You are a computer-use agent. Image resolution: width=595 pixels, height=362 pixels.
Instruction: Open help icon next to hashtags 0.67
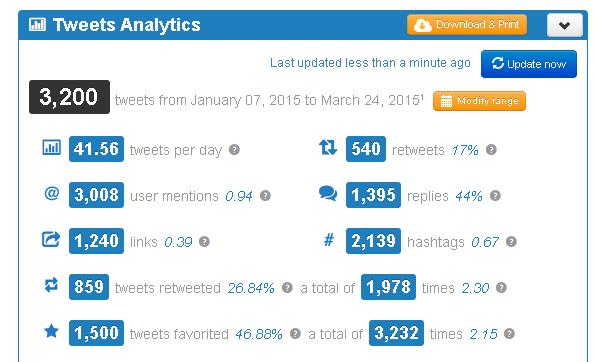point(511,241)
